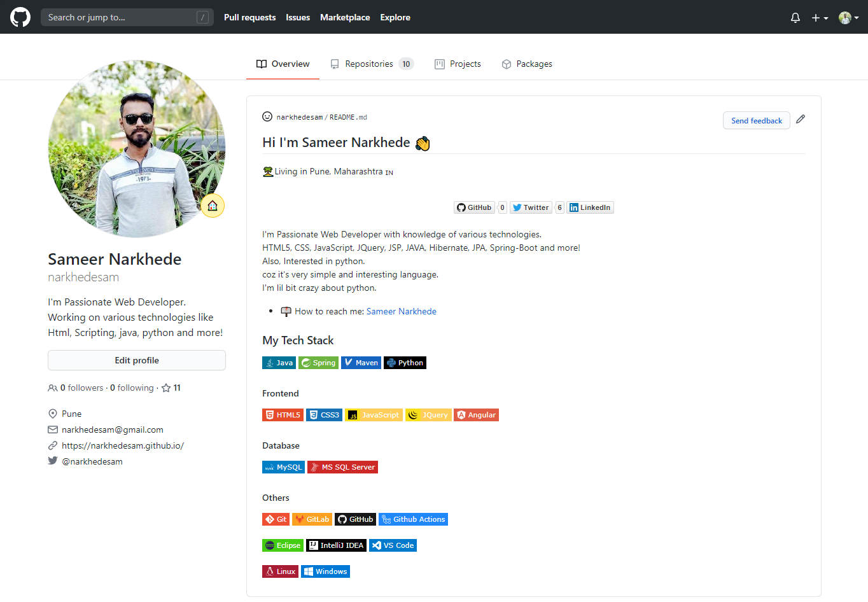
Task: Click the Java tech badge
Action: point(279,363)
